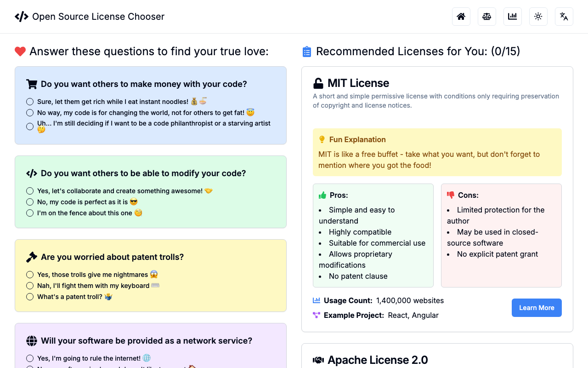588x368 pixels.
Task: Open the language translation icon
Action: click(564, 17)
